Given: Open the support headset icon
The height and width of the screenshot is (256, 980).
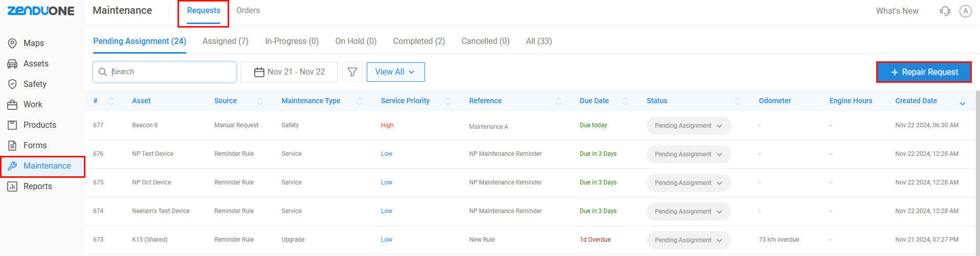Looking at the screenshot, I should tap(945, 11).
